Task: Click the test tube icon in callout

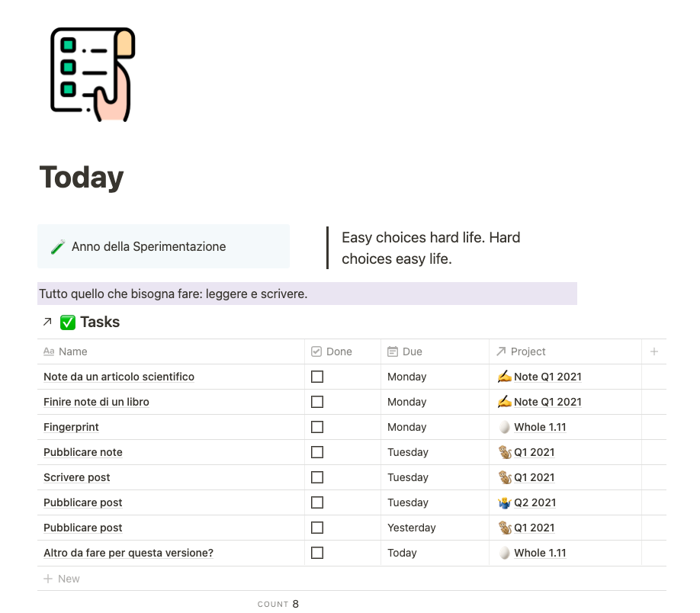Action: (x=58, y=247)
